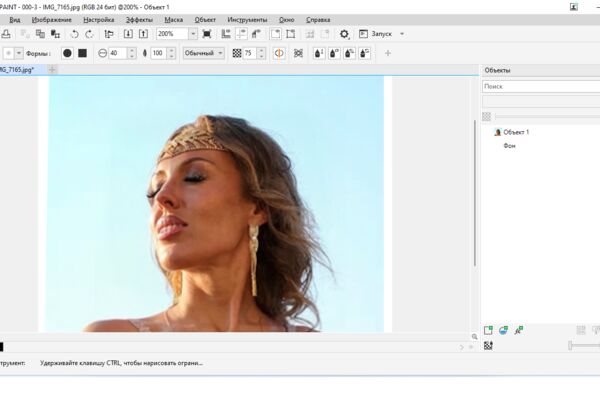The image size is (600, 400).
Task: Click the user account icon in title bar
Action: (x=574, y=7)
